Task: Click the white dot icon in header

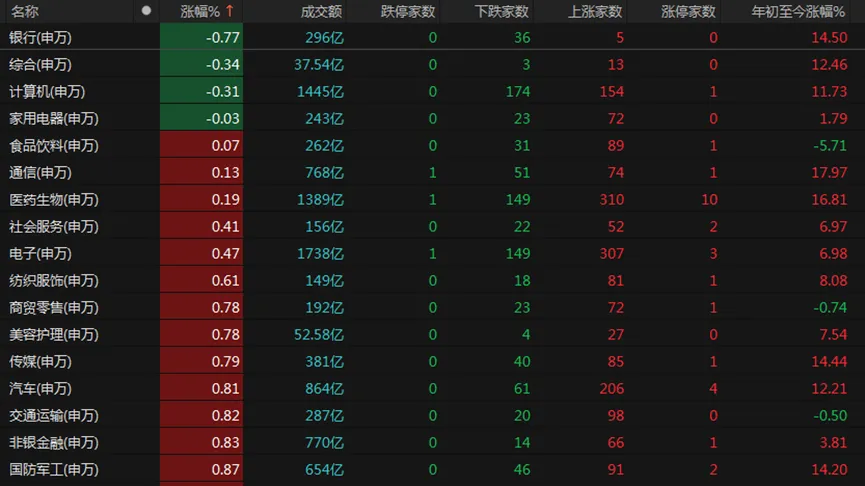Action: click(x=146, y=10)
